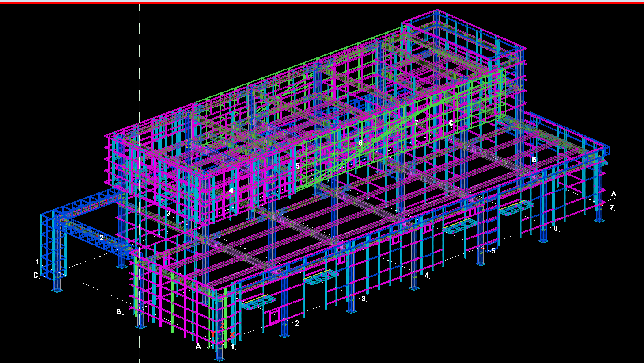Select grid label A next to grid label 1
The width and height of the screenshot is (644, 364).
[198, 346]
